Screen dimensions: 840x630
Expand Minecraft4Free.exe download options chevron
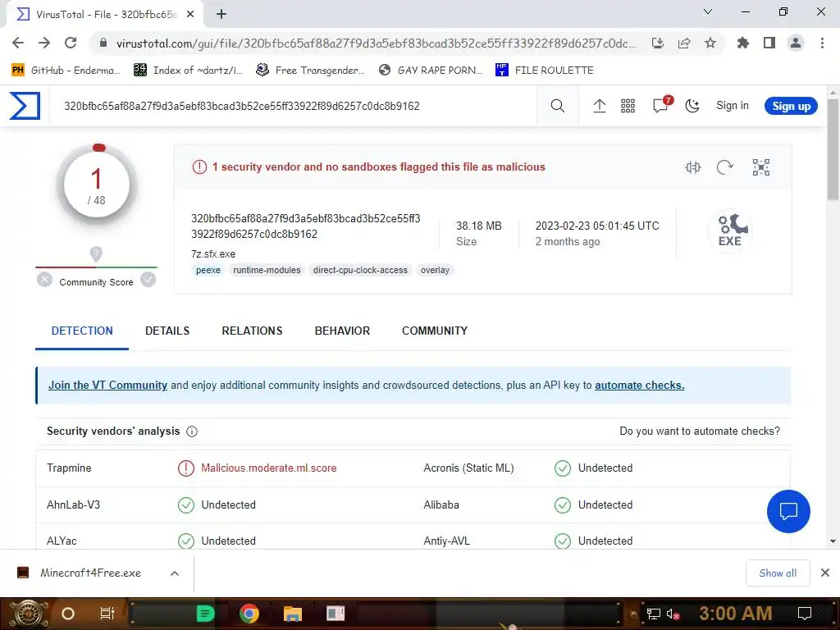pos(175,573)
